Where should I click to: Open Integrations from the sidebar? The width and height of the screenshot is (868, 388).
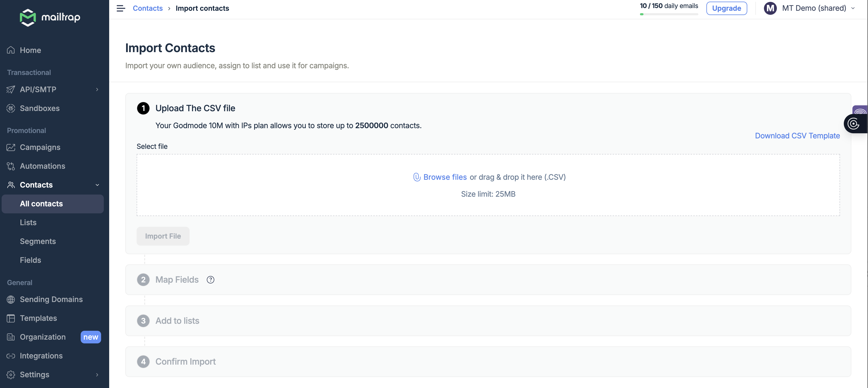point(41,356)
